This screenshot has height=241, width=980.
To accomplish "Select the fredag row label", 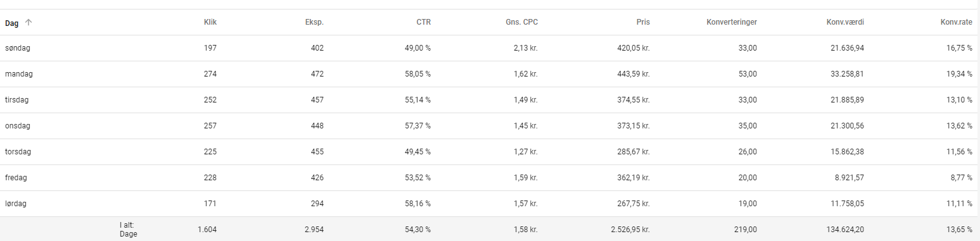I will [16, 178].
